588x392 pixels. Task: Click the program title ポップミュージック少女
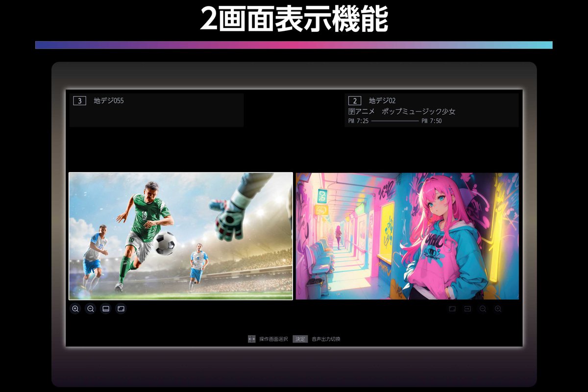418,112
